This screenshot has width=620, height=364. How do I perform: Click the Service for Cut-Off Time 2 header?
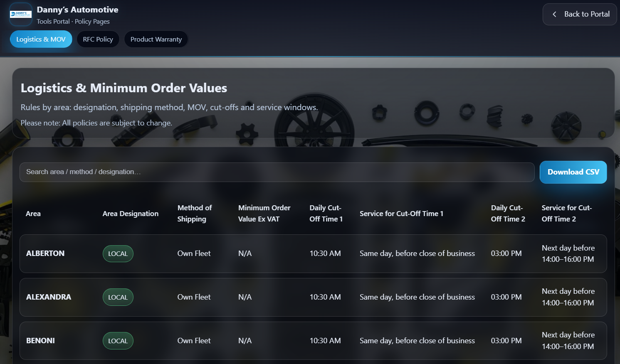coord(566,213)
